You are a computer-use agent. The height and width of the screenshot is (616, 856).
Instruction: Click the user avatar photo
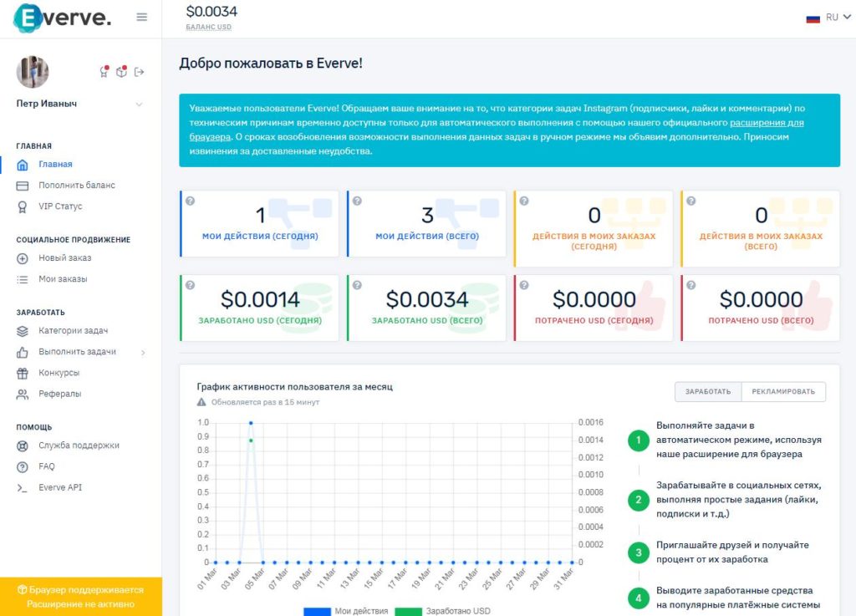[x=33, y=72]
